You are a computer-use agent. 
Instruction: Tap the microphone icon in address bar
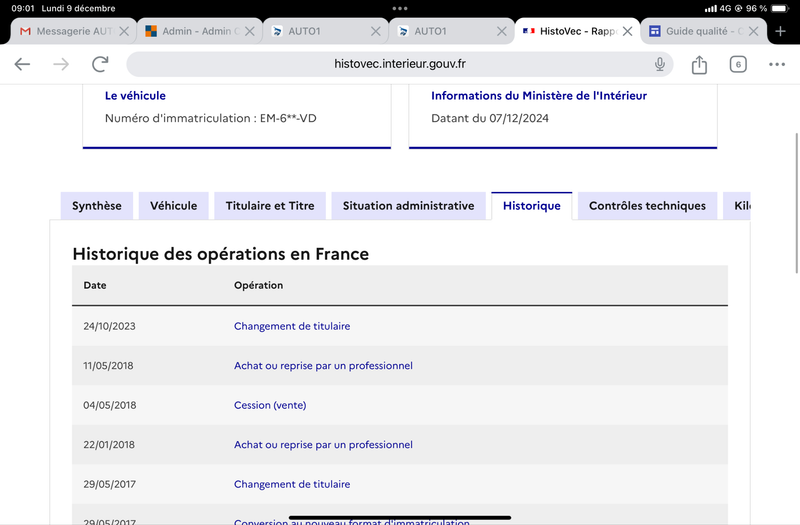pyautogui.click(x=660, y=64)
